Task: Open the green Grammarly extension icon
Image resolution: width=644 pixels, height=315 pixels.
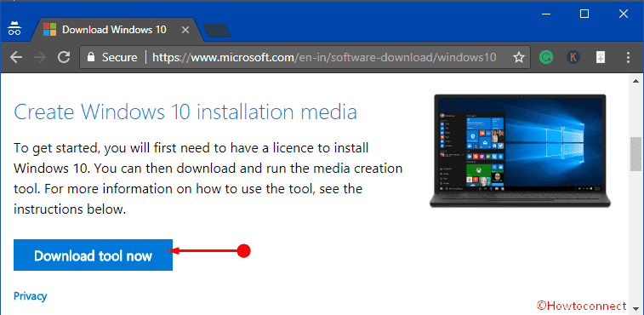Action: click(545, 57)
